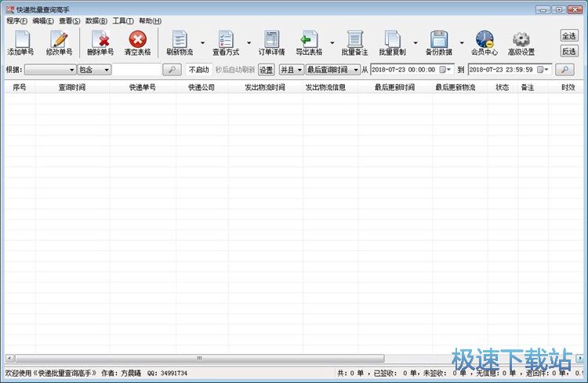Click the 备份数据 backup data icon

(439, 39)
